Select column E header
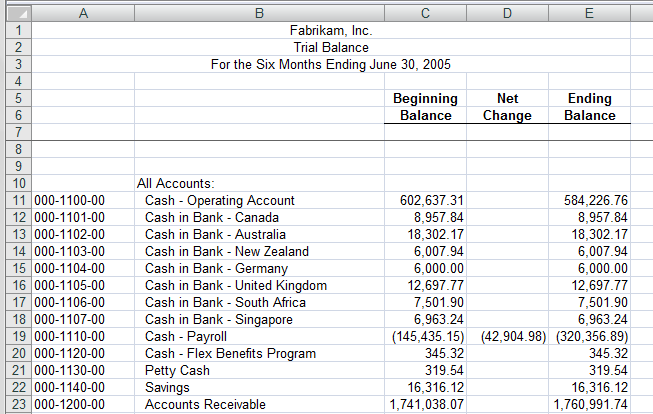The width and height of the screenshot is (653, 414). tap(589, 11)
